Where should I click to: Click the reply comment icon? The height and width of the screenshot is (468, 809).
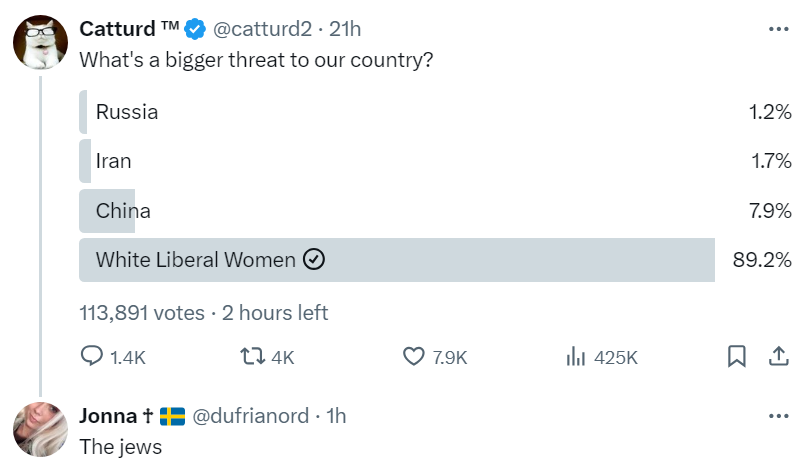pyautogui.click(x=92, y=357)
